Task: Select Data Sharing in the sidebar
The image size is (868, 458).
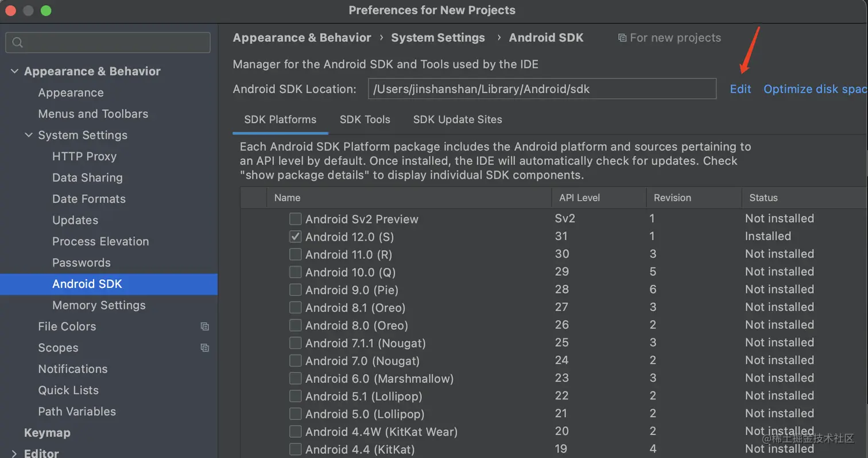Action: 87,178
